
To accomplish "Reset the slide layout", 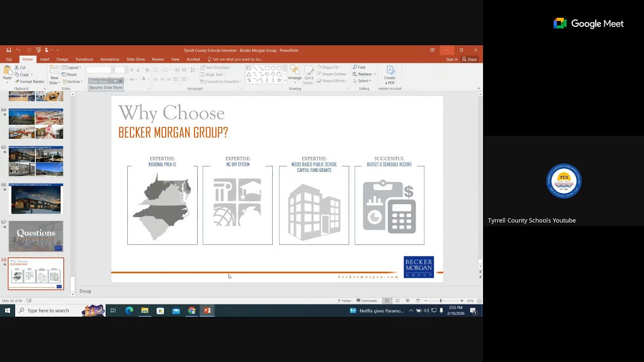I will tap(69, 74).
